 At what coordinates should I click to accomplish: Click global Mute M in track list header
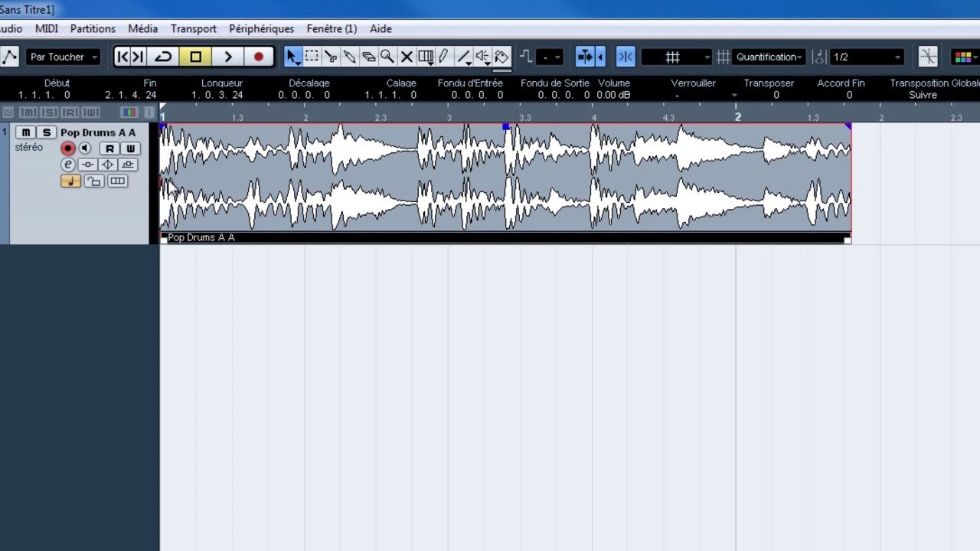(28, 112)
